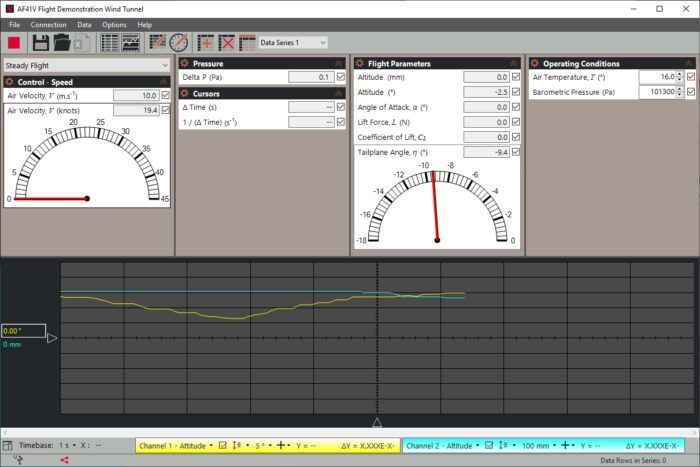Screen dimensions: 700x467
Task: Show the data table view icon
Action: click(109, 43)
